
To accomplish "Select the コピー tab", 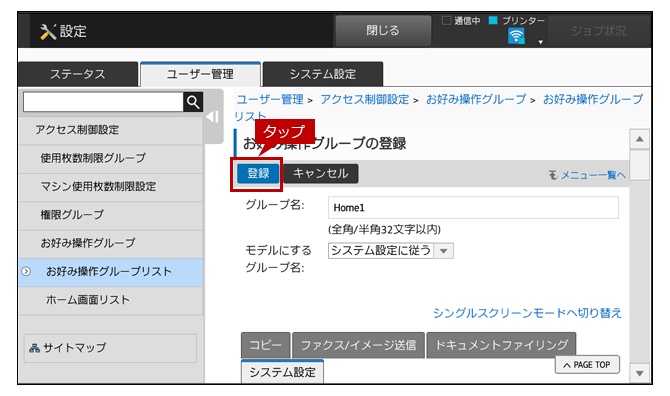I will tap(265, 345).
